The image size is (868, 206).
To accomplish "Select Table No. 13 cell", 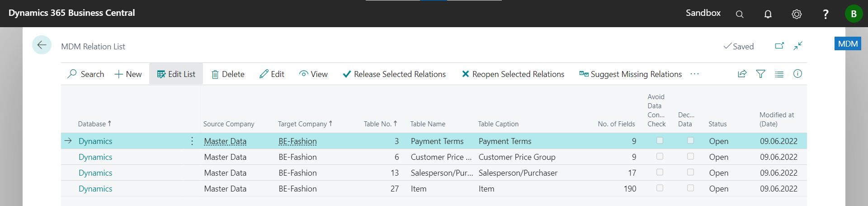I will coord(395,173).
